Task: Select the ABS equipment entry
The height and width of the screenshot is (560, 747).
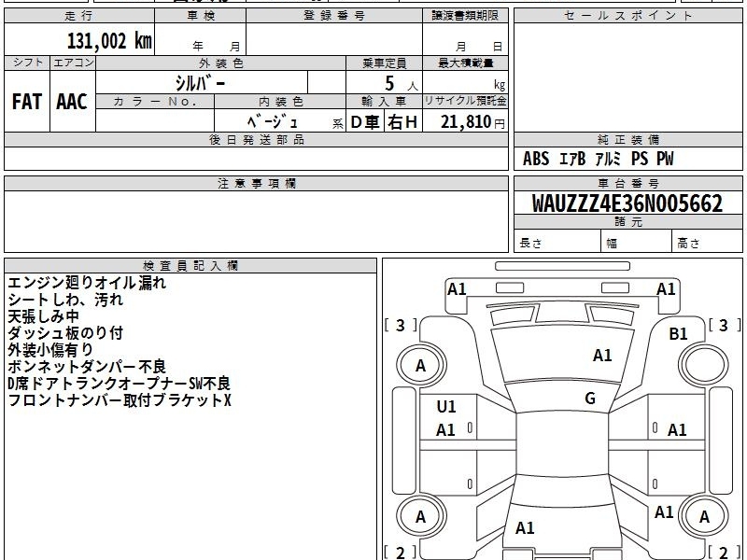Action: 536,159
